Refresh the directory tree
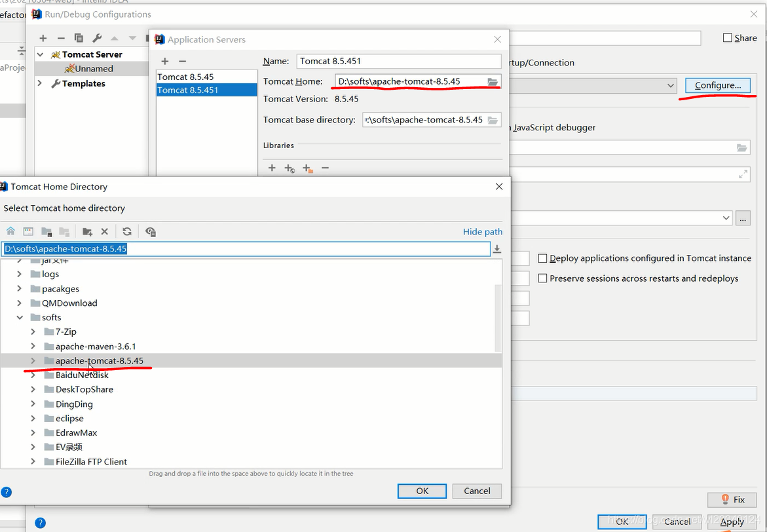This screenshot has width=767, height=532. tap(127, 231)
